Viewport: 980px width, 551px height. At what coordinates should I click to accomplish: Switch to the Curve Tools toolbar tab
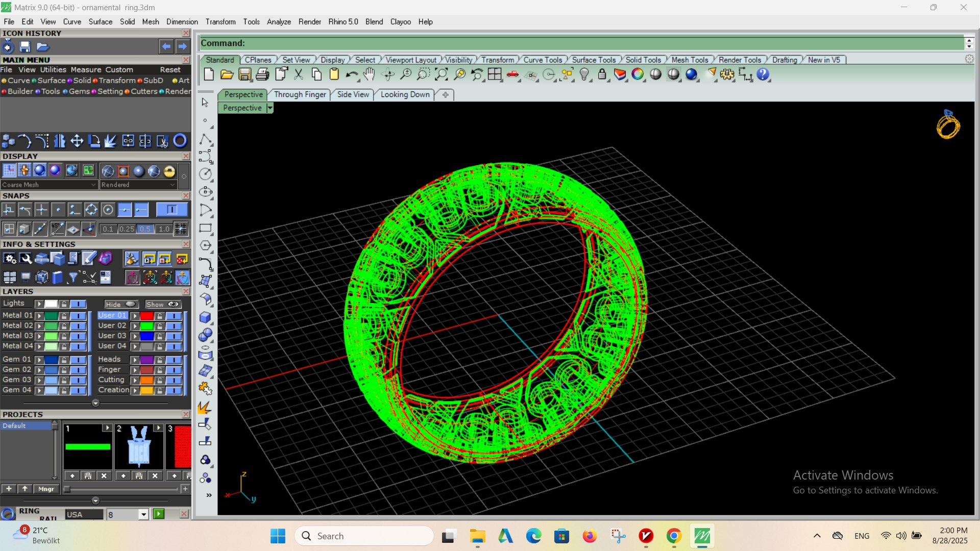click(x=542, y=60)
